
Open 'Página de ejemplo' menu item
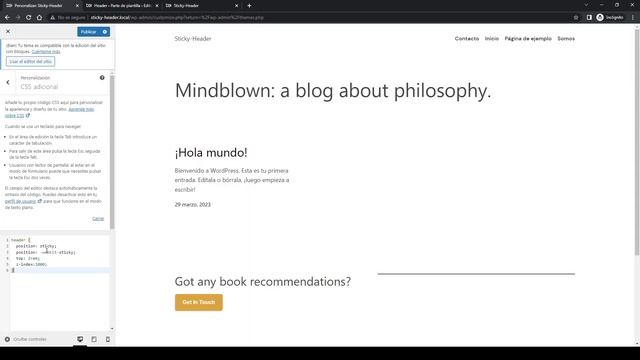click(528, 39)
